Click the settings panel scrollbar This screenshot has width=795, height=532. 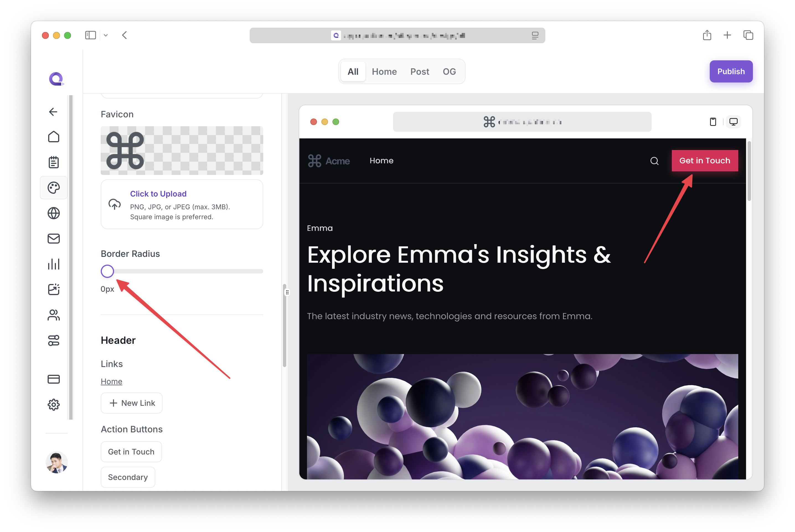[x=284, y=326]
